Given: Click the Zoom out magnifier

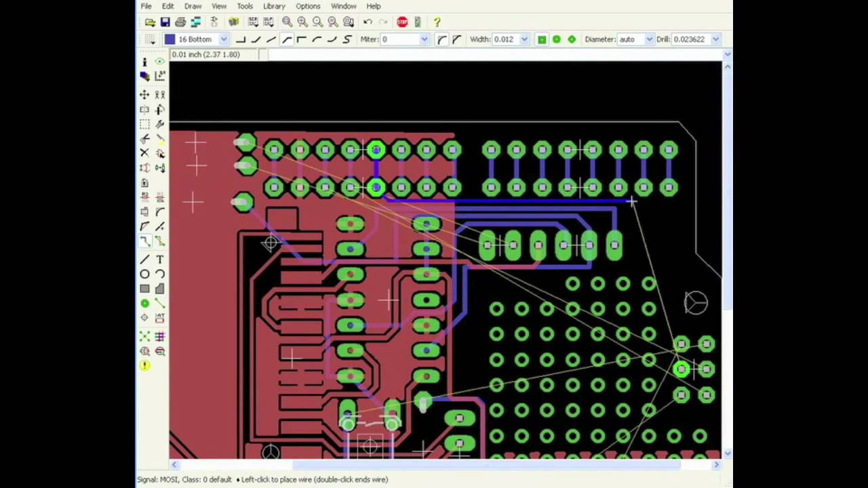Looking at the screenshot, I should point(317,22).
